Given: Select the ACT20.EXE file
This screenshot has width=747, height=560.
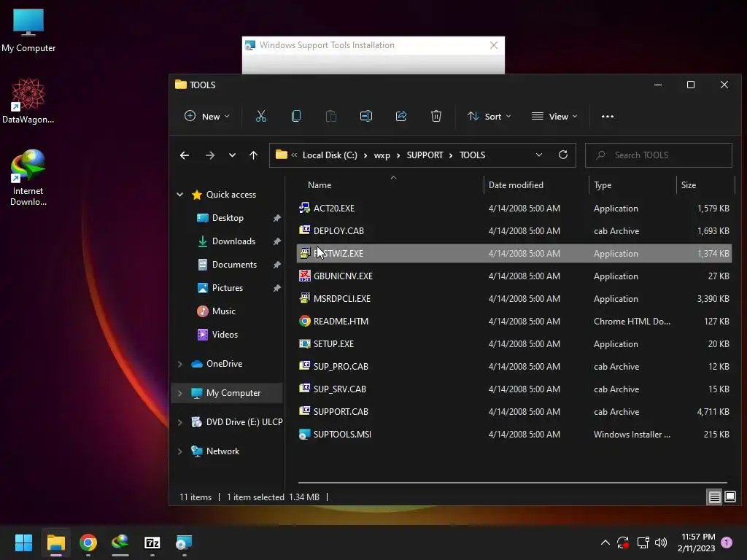Looking at the screenshot, I should (514, 208).
